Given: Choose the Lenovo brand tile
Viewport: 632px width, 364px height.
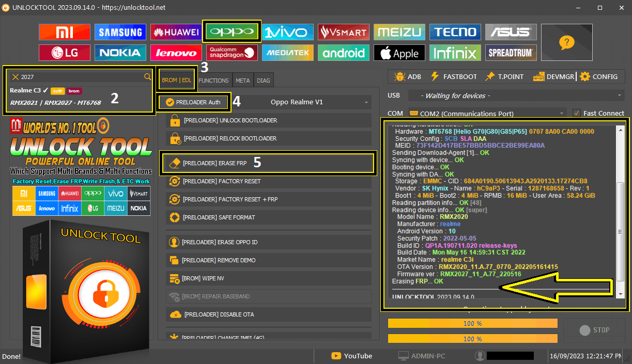Looking at the screenshot, I should pos(176,53).
